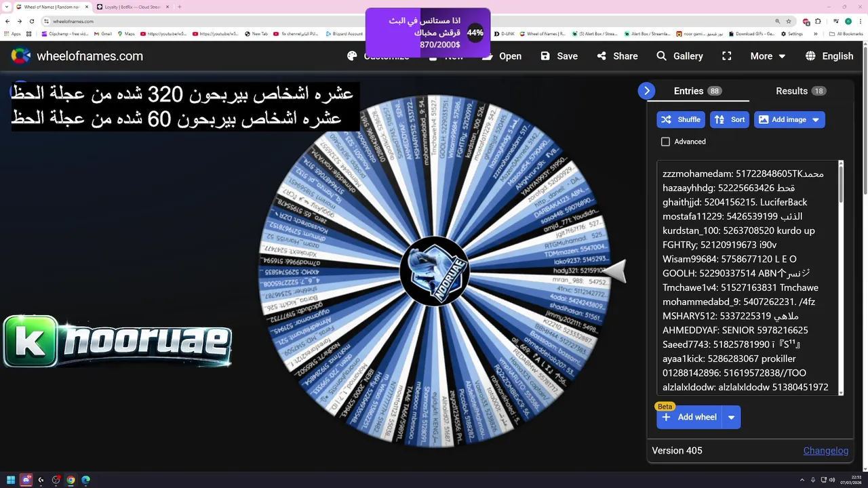Open the Gmail bookmark
This screenshot has width=868, height=488.
coord(102,34)
